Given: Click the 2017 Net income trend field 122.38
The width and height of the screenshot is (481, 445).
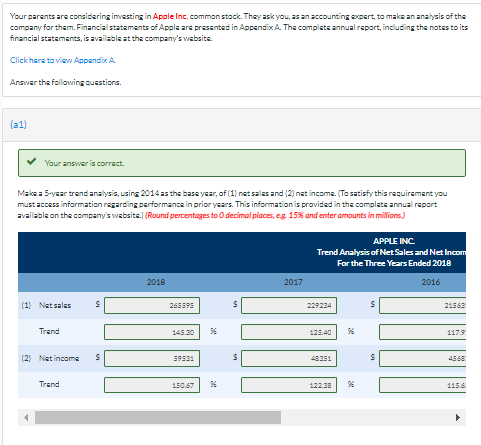Looking at the screenshot, I should (x=289, y=385).
